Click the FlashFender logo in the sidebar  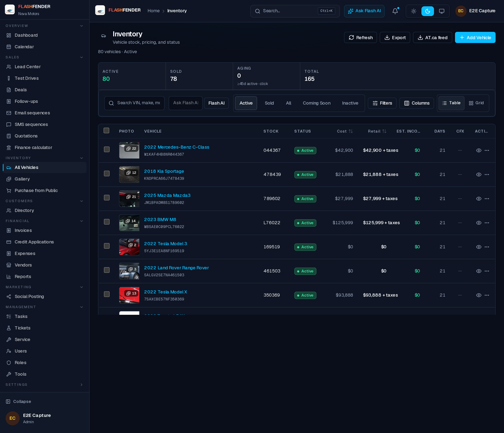point(10,9)
